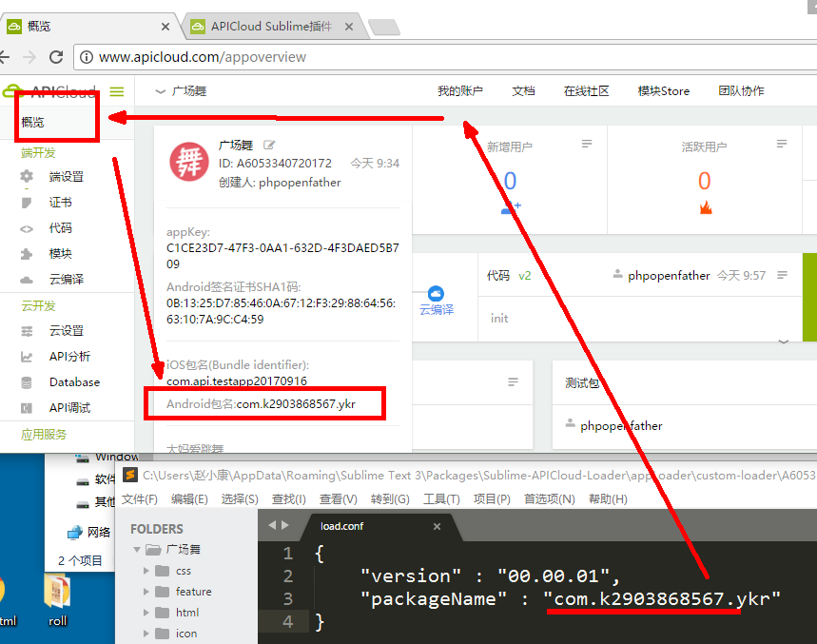The height and width of the screenshot is (644, 817).
Task: Expand the 广场舞 app dropdown
Action: [161, 91]
